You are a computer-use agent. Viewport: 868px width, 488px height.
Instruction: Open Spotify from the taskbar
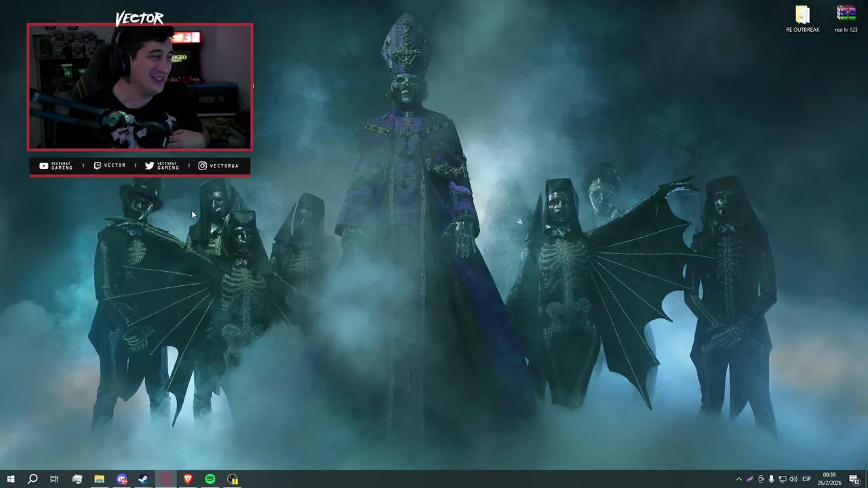pyautogui.click(x=210, y=479)
